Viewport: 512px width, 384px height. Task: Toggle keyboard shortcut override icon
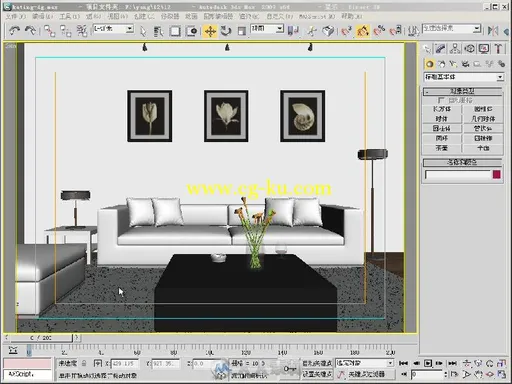click(x=328, y=31)
